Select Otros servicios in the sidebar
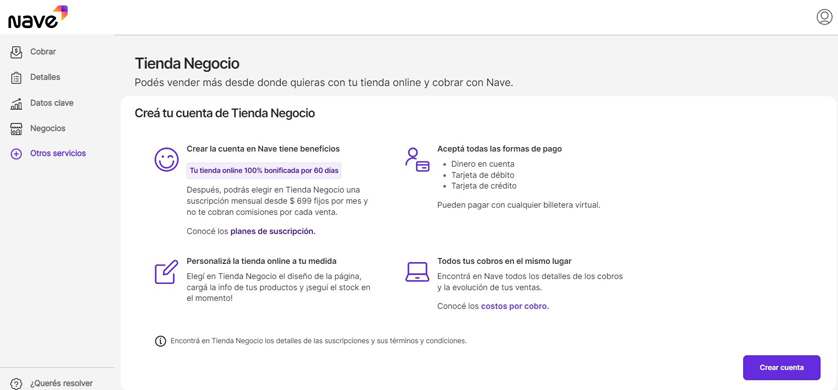 coord(57,154)
